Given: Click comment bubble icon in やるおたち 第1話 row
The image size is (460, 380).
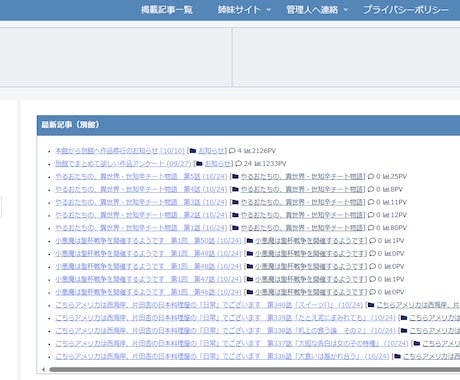Looking at the screenshot, I should pyautogui.click(x=371, y=228).
